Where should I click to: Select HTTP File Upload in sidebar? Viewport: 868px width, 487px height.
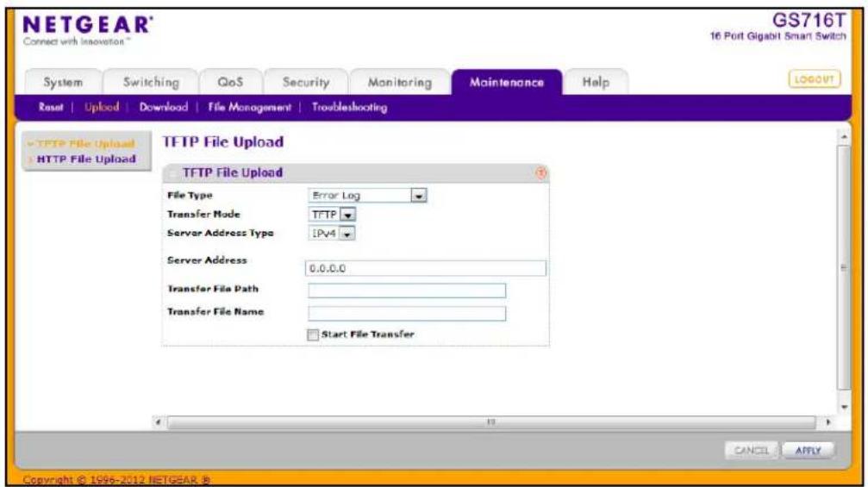tap(86, 159)
